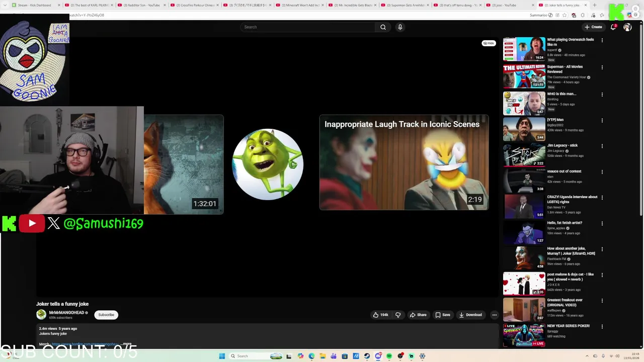Click the Shrek-Mike channel end screen circle
Screen dimensions: 644x362
(268, 164)
